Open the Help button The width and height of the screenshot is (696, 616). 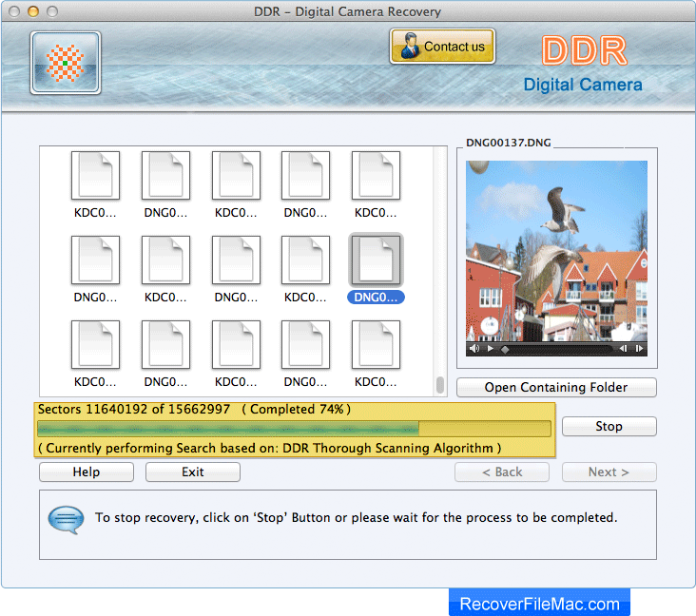tap(87, 472)
